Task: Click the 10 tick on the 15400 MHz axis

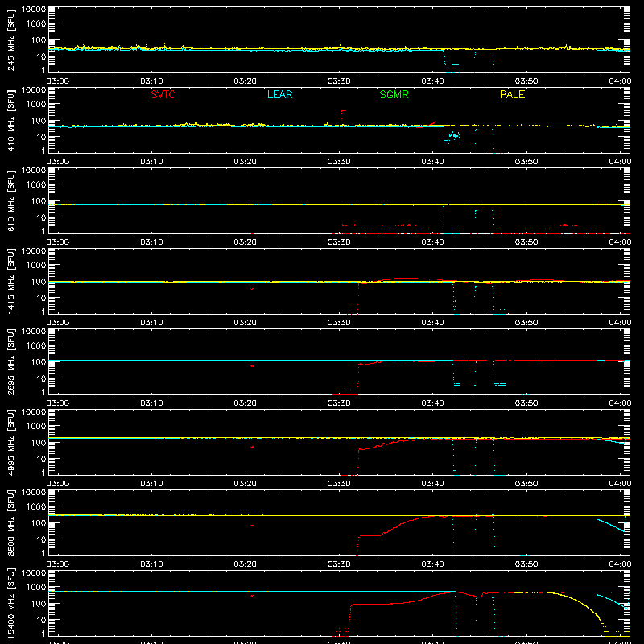Action: click(41, 620)
